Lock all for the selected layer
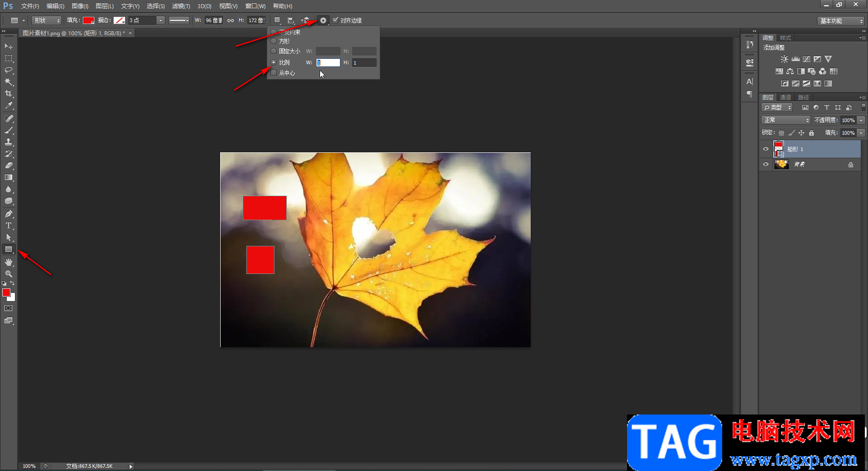This screenshot has width=868, height=471. (811, 133)
